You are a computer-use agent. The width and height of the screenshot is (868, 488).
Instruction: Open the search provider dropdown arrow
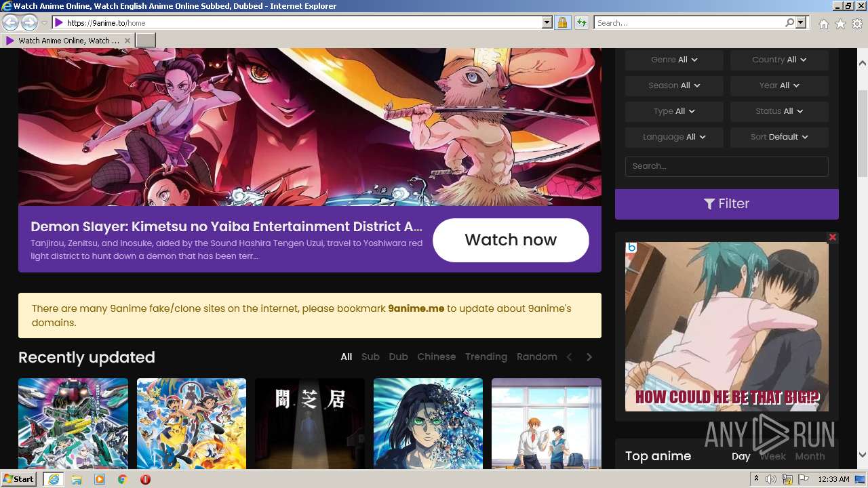[801, 22]
